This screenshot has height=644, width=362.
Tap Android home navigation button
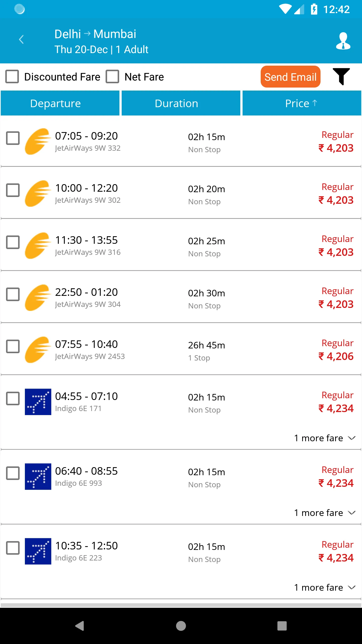pyautogui.click(x=181, y=626)
